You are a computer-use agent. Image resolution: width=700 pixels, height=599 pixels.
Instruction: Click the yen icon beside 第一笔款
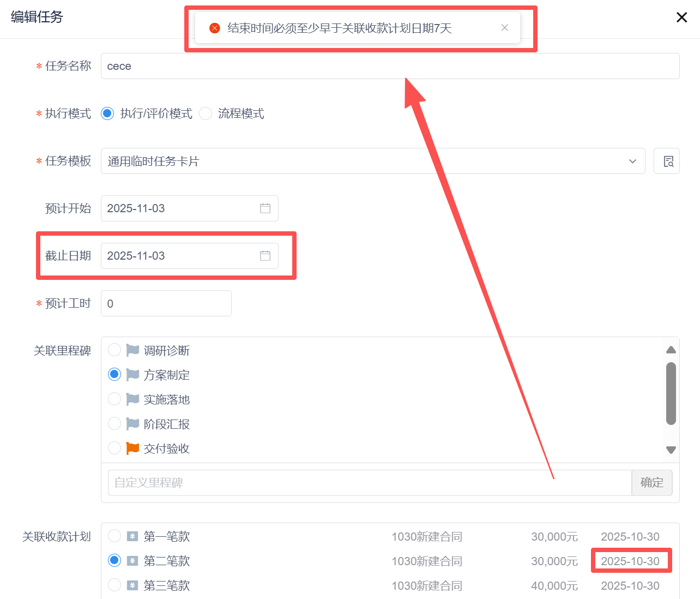point(132,536)
